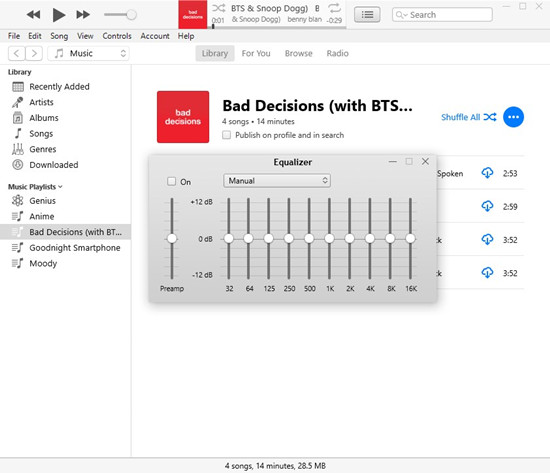The image size is (550, 473).
Task: Open the Edit menu
Action: click(x=35, y=36)
